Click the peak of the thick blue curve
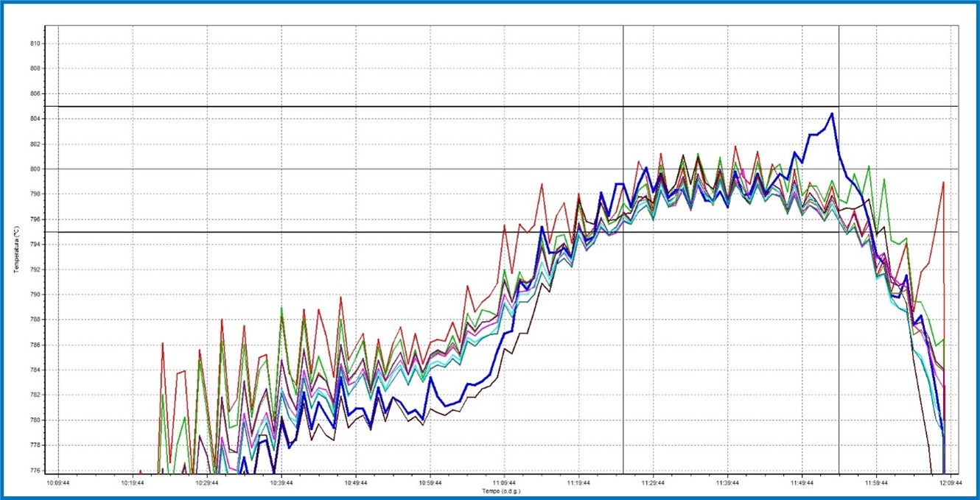This screenshot has height=500, width=980. click(x=832, y=113)
